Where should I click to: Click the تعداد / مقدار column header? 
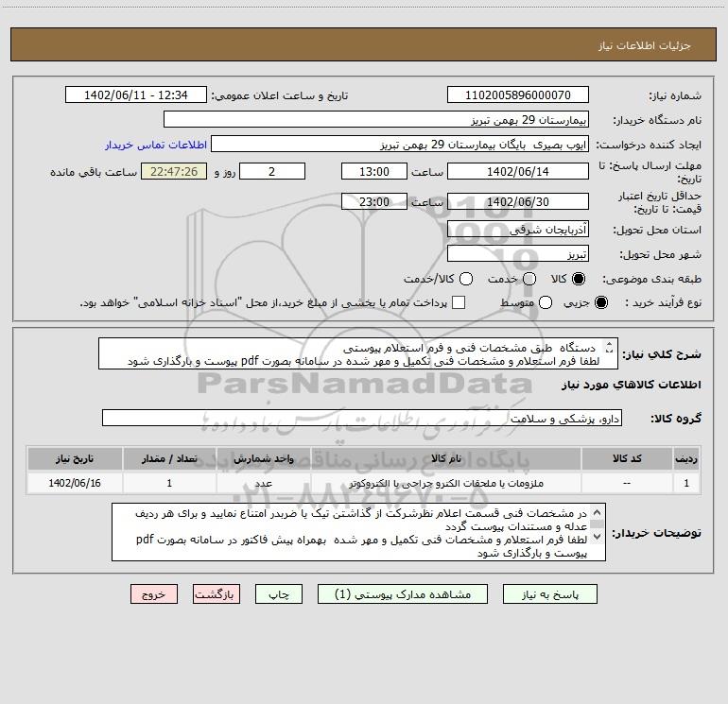tap(169, 458)
